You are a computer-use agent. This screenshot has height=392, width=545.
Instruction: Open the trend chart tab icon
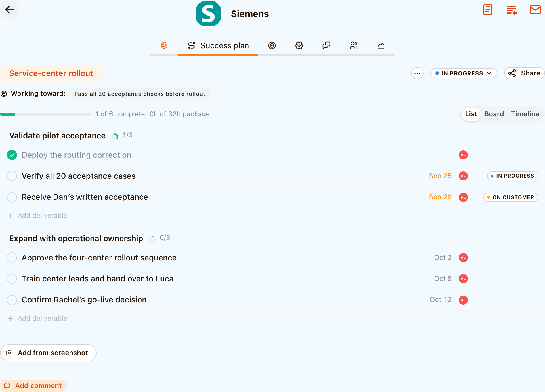coord(381,45)
